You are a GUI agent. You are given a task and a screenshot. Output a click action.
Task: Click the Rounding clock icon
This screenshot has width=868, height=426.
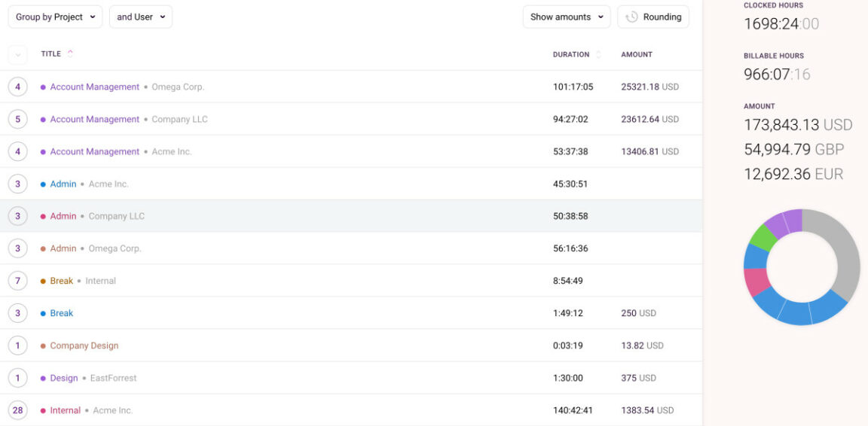point(631,17)
